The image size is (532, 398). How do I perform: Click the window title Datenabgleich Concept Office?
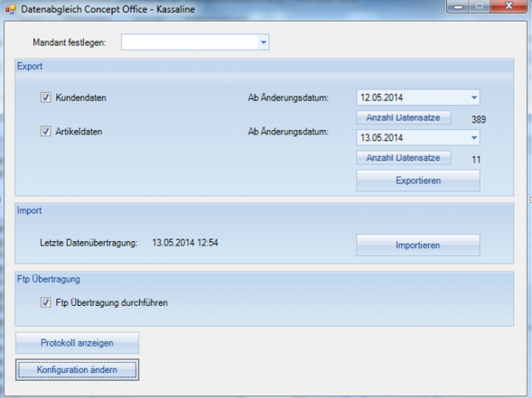[x=107, y=9]
